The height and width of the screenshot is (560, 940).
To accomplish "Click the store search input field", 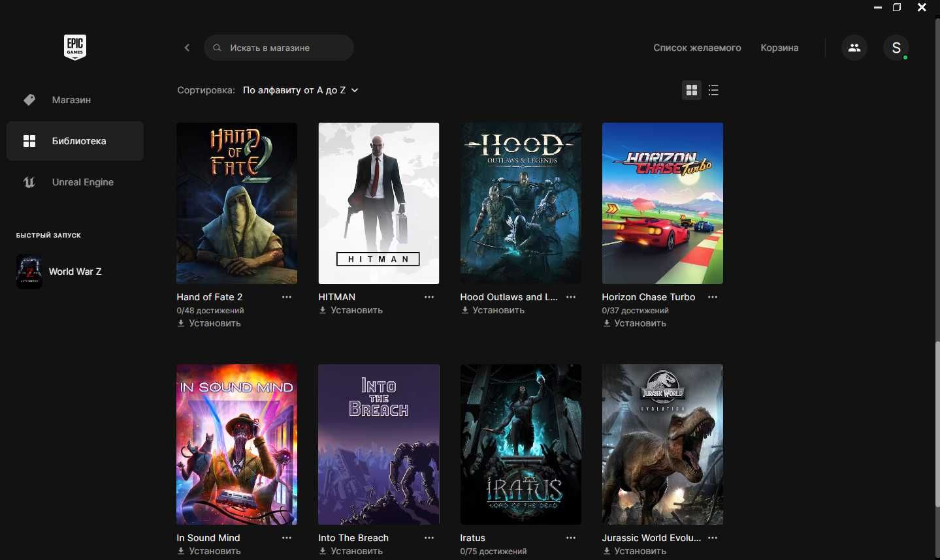I will pyautogui.click(x=279, y=48).
